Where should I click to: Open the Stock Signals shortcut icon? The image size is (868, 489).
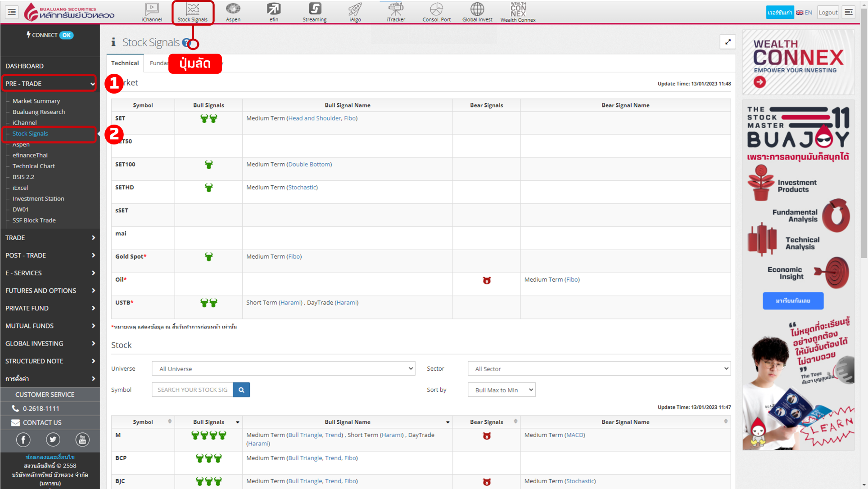pos(193,12)
